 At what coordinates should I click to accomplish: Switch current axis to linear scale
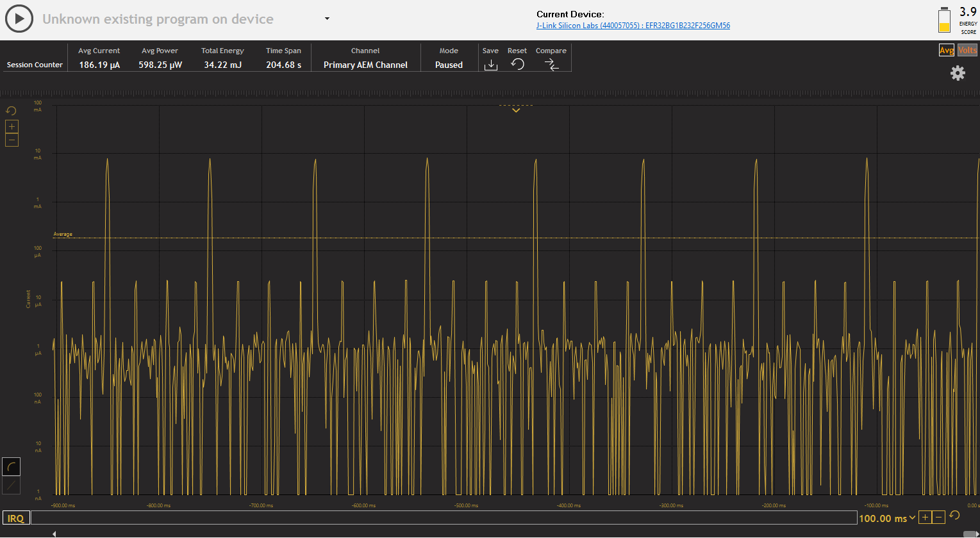[x=11, y=485]
